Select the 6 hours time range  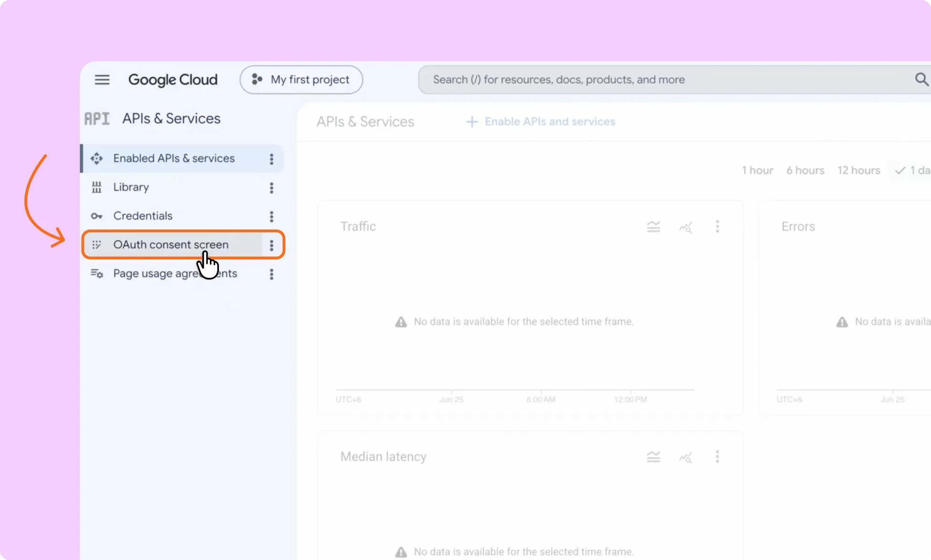click(x=805, y=170)
